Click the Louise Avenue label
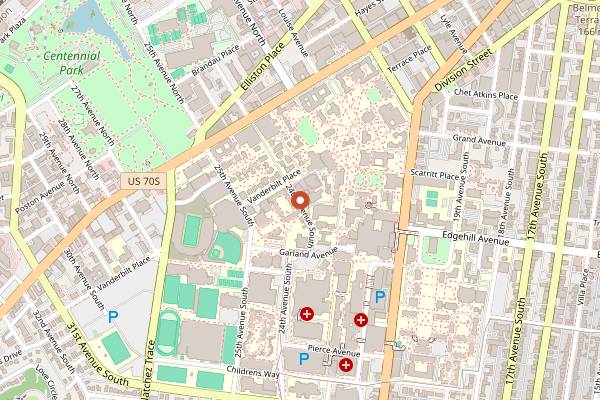This screenshot has height=400, width=600. (293, 32)
